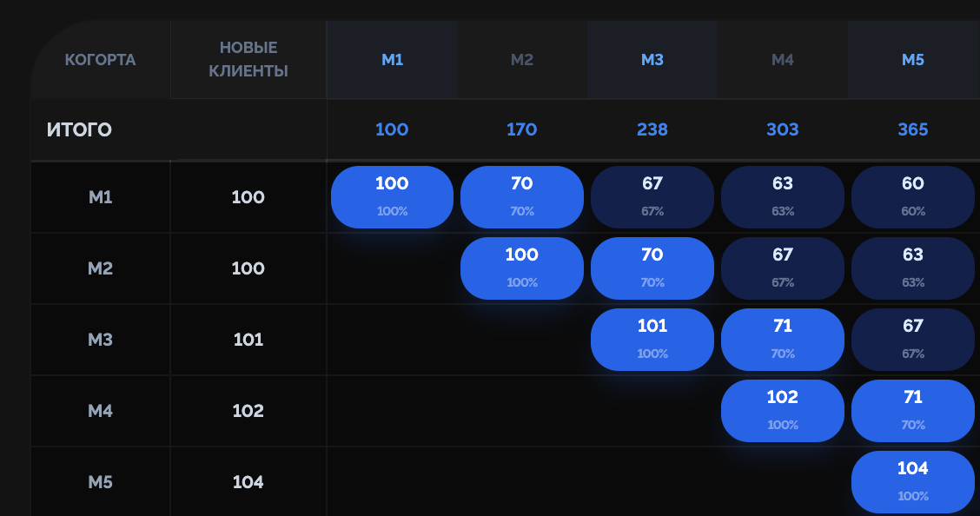Click the blue 104 pill in M5 column

point(913,481)
